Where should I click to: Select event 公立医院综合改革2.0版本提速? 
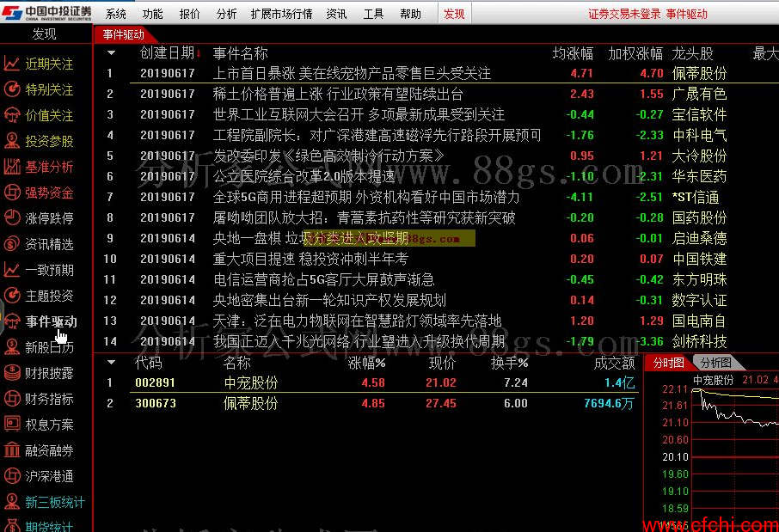point(304,176)
